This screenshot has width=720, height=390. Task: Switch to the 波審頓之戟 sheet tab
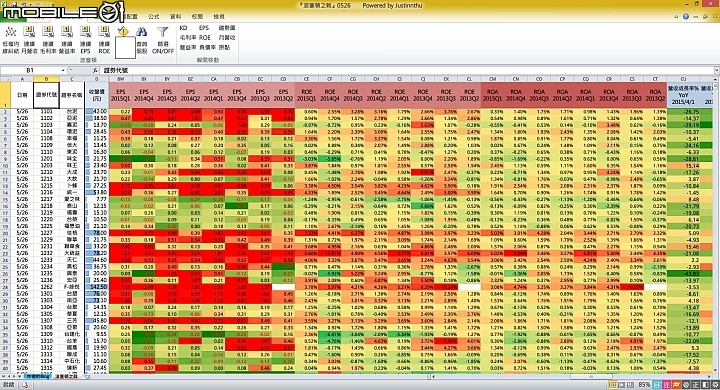pos(67,376)
